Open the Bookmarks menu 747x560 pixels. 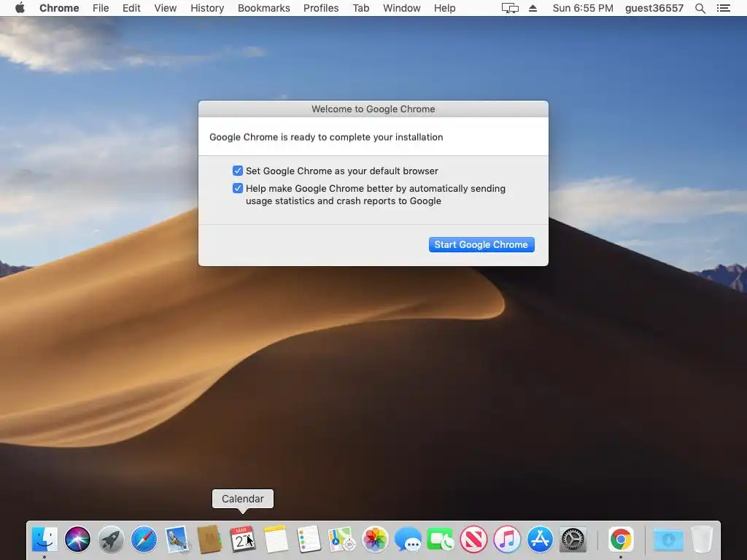(x=264, y=8)
